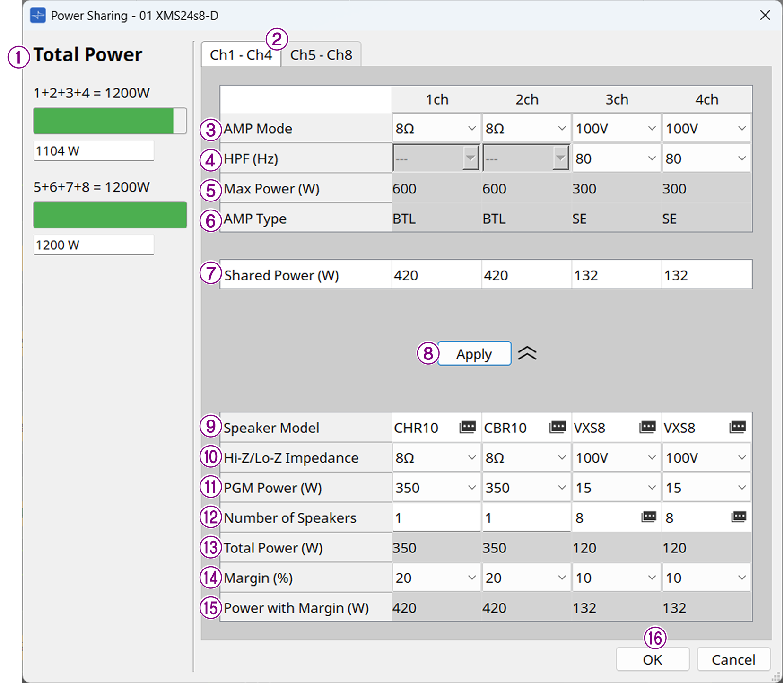Click the 5+6+7+8 power usage bar
Image resolution: width=784 pixels, height=683 pixels.
pos(110,215)
